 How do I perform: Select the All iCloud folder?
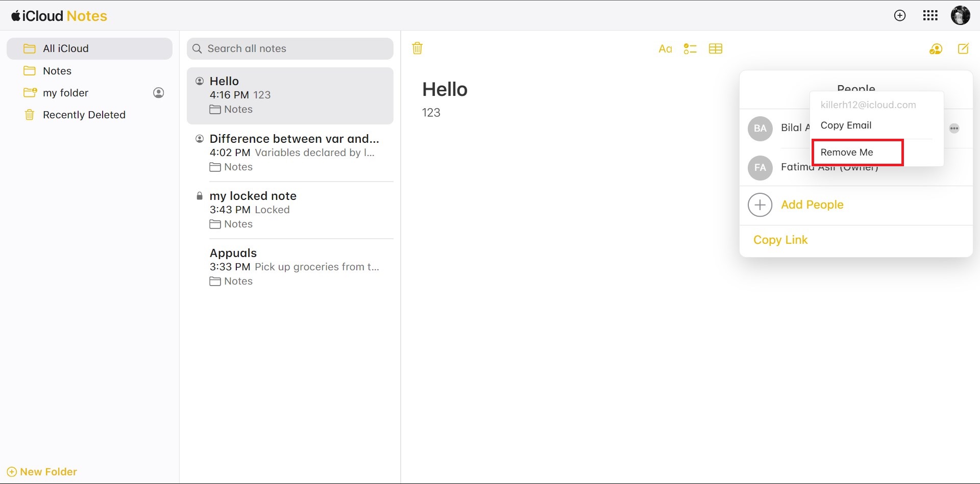(x=89, y=48)
